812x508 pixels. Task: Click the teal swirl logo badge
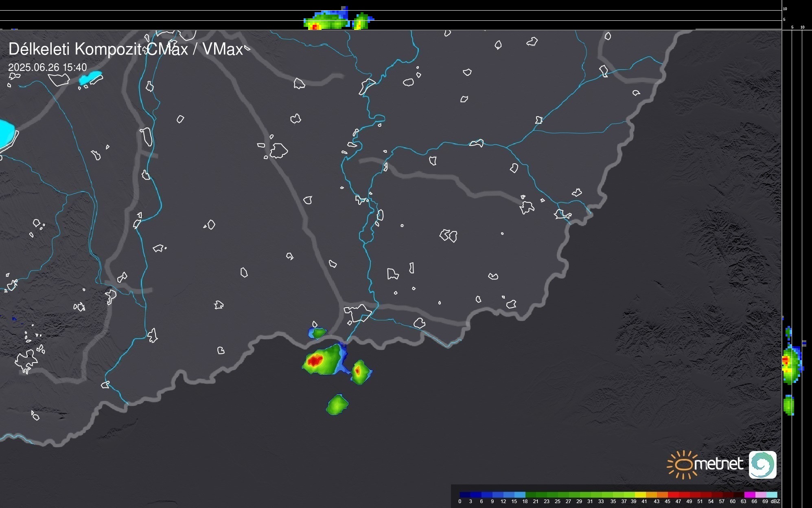(762, 464)
